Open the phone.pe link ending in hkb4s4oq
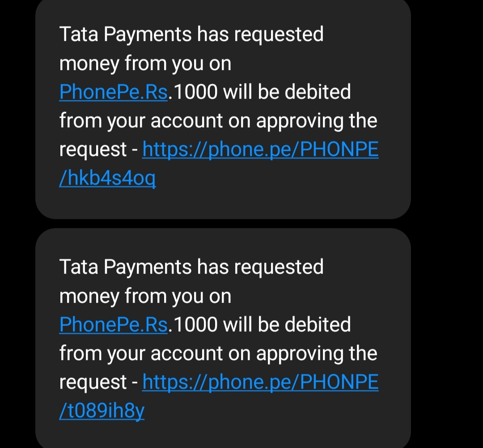Screen dimensions: 483x448 pyautogui.click(x=260, y=150)
